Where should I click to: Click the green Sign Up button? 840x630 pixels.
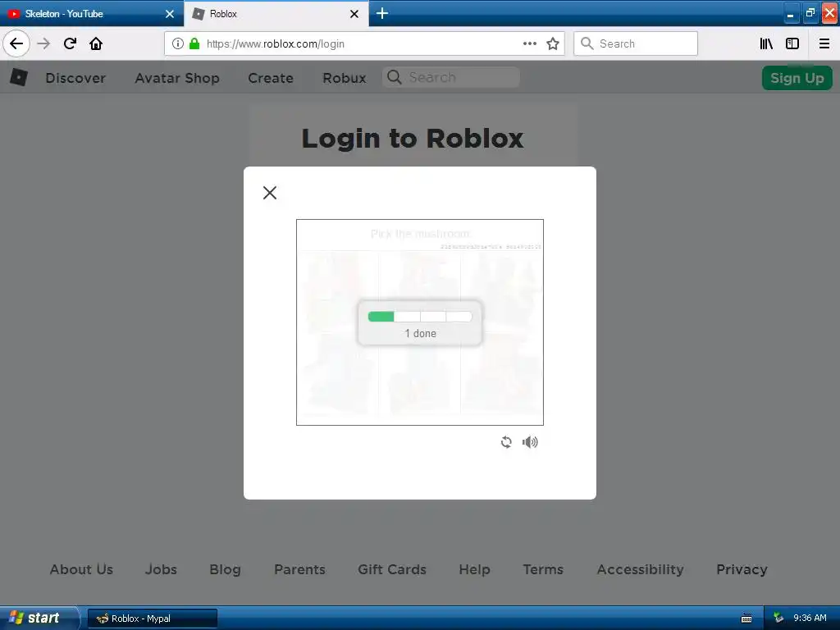797,78
